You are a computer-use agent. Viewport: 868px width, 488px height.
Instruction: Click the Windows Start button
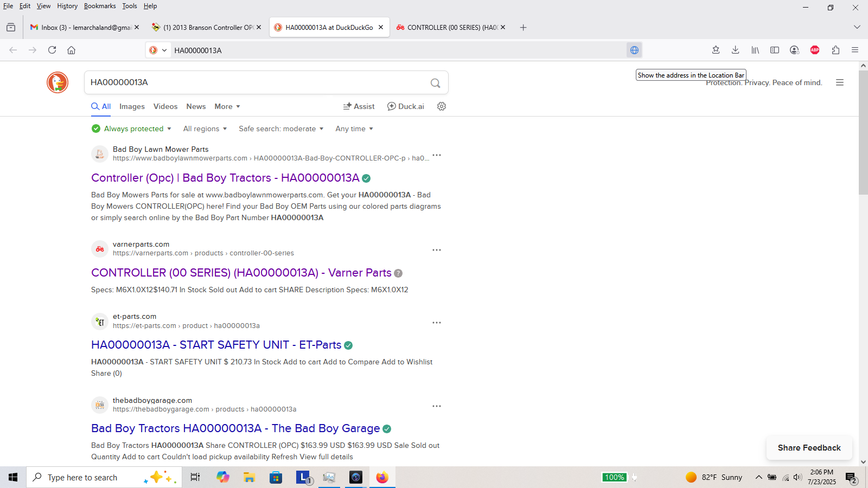tap(13, 477)
